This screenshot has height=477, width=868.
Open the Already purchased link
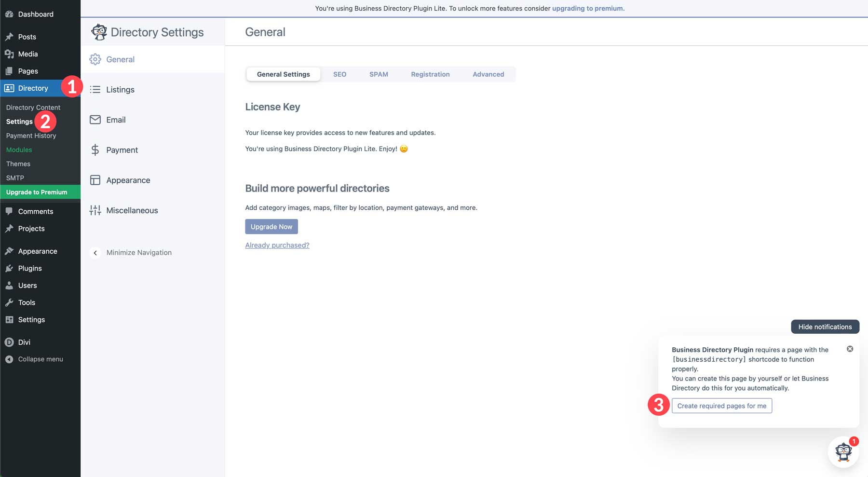[x=277, y=245]
